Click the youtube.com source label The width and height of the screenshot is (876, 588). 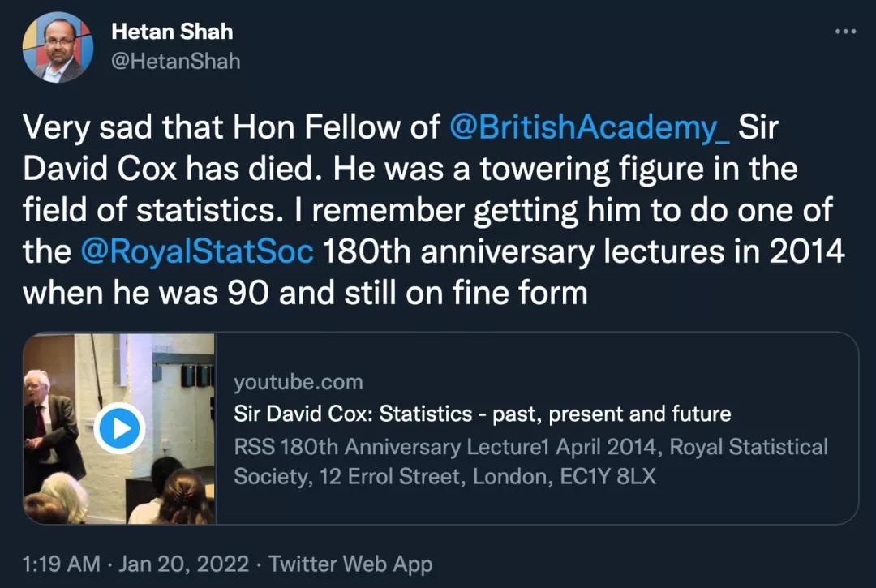point(298,382)
